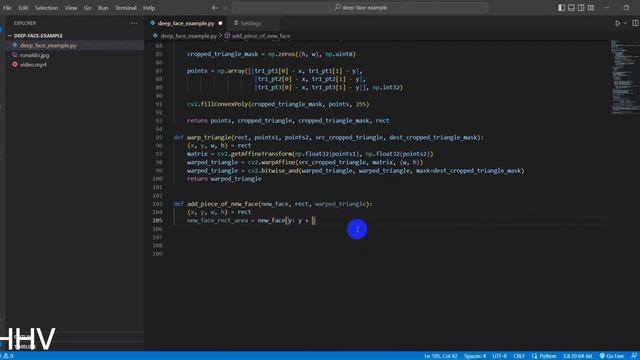Click 'cropped_triangle_mask' on line 85
Viewport: 640px width, 360px height.
[x=222, y=54]
